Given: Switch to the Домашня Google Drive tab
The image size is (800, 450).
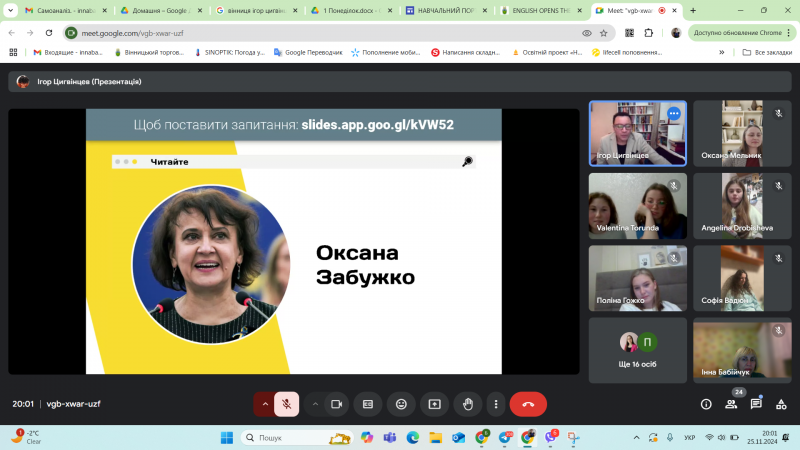Looking at the screenshot, I should point(161,10).
